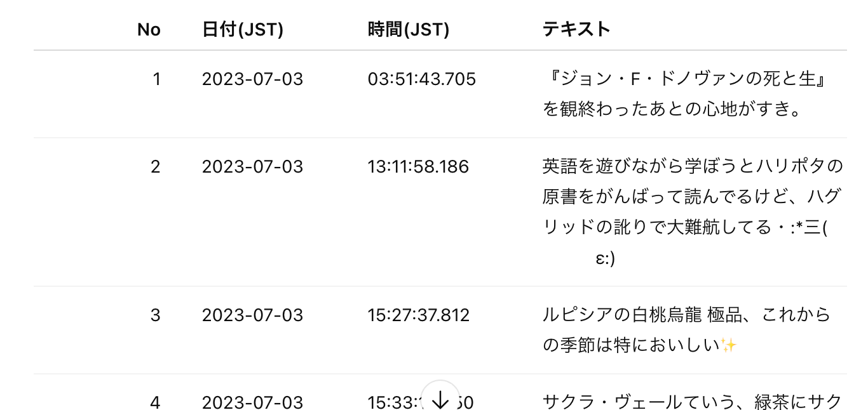The width and height of the screenshot is (868, 410).
Task: Click the 日付(JST) column header
Action: 243,30
